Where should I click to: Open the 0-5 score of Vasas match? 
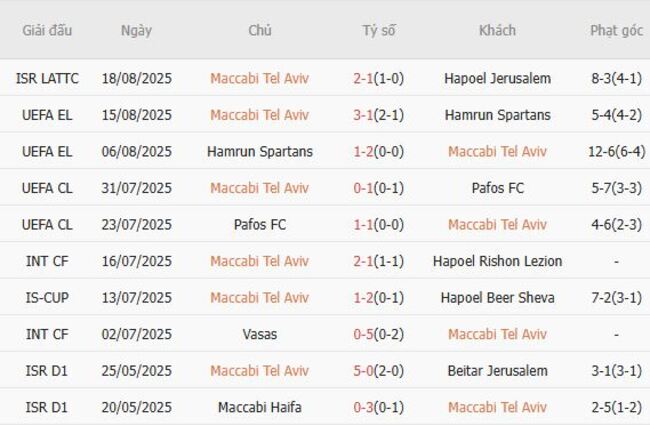pos(378,334)
